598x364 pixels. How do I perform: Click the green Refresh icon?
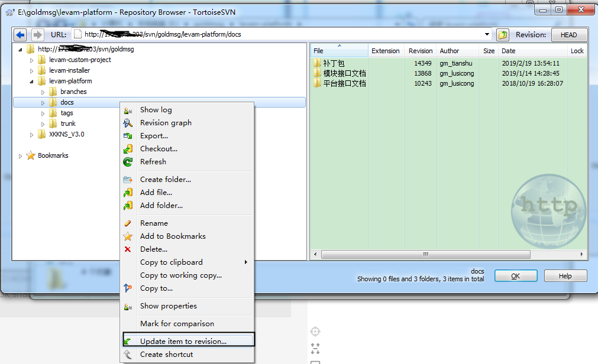[x=128, y=162]
